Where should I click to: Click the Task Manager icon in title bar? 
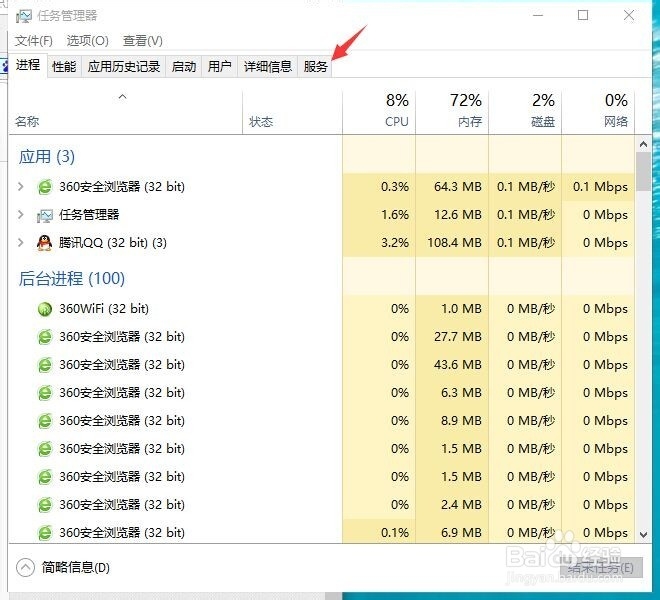pyautogui.click(x=24, y=16)
